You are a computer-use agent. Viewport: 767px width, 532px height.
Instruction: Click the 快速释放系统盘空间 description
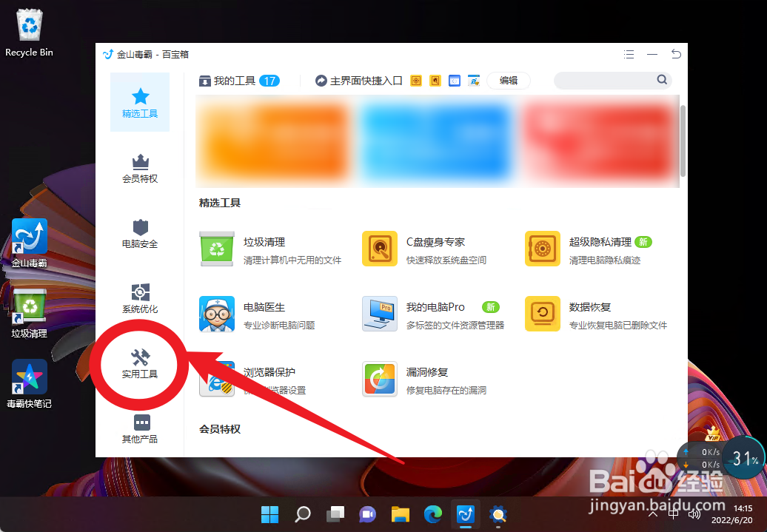coord(446,260)
